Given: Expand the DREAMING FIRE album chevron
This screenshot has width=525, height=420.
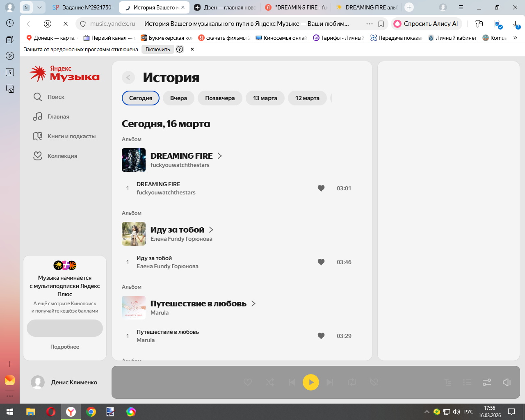Looking at the screenshot, I should [x=220, y=156].
